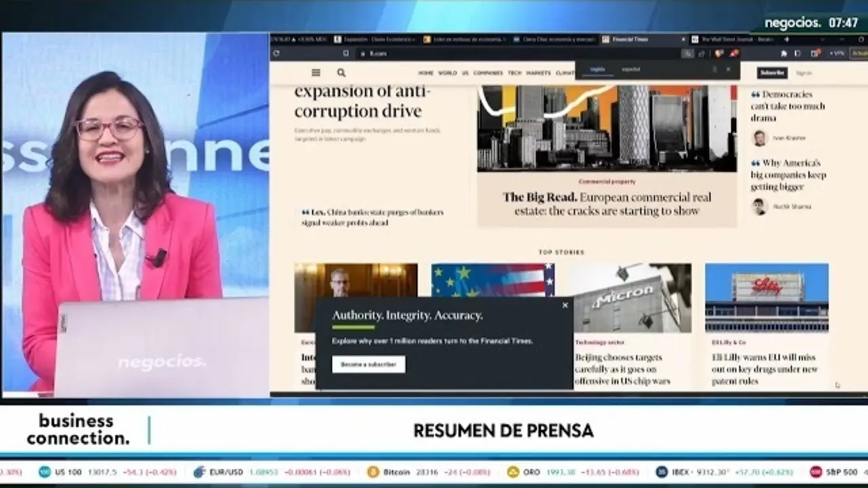Open the FT hamburger menu
The height and width of the screenshot is (488, 868).
(315, 73)
